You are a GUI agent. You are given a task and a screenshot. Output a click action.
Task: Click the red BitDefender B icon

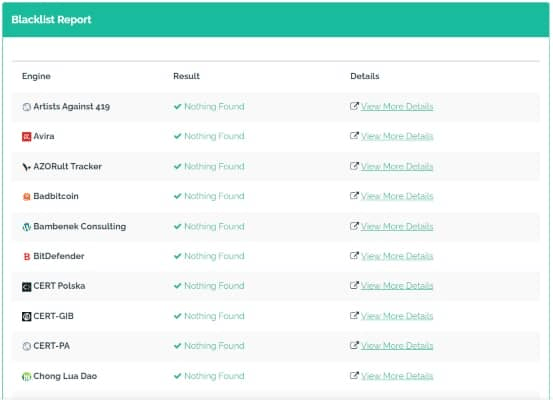coord(26,256)
